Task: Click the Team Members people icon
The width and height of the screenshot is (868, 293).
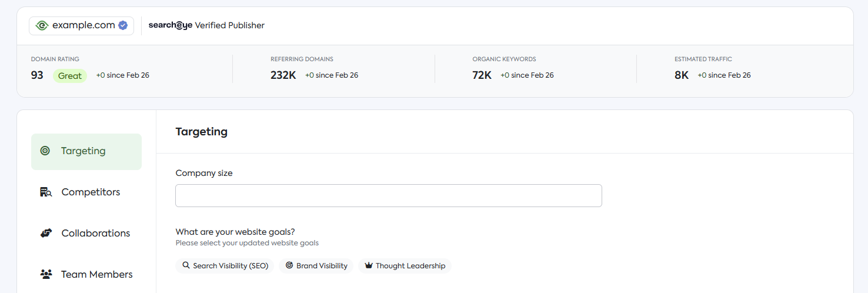Action: pos(46,274)
